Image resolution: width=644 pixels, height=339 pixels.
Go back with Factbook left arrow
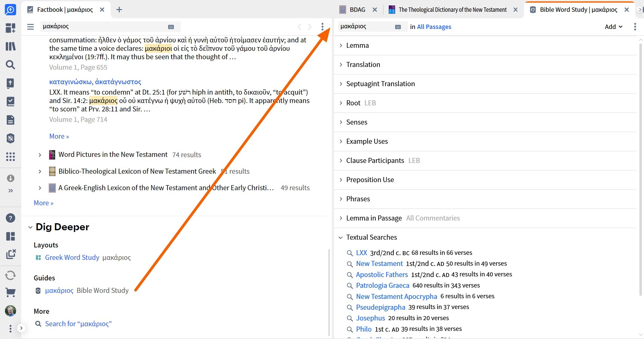coord(299,27)
